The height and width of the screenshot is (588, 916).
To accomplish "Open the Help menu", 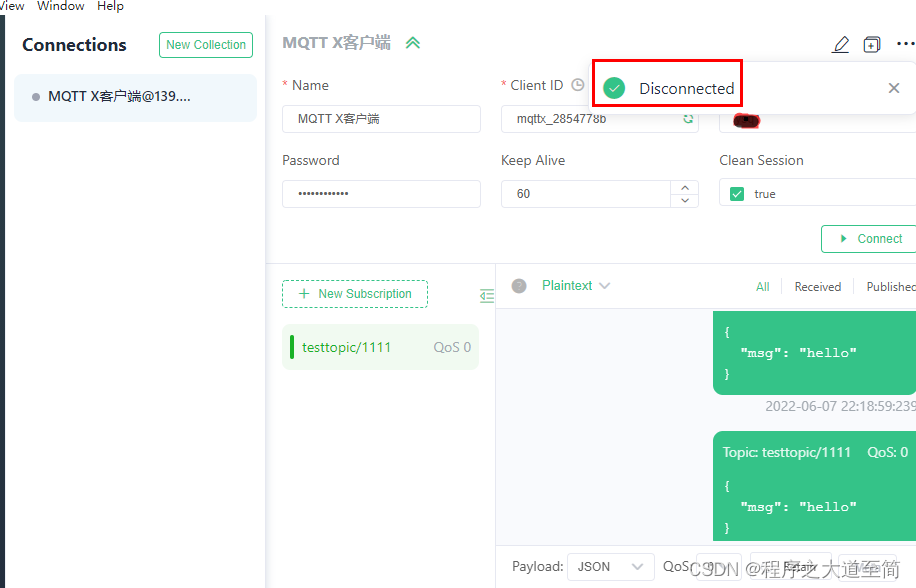I will tap(110, 6).
